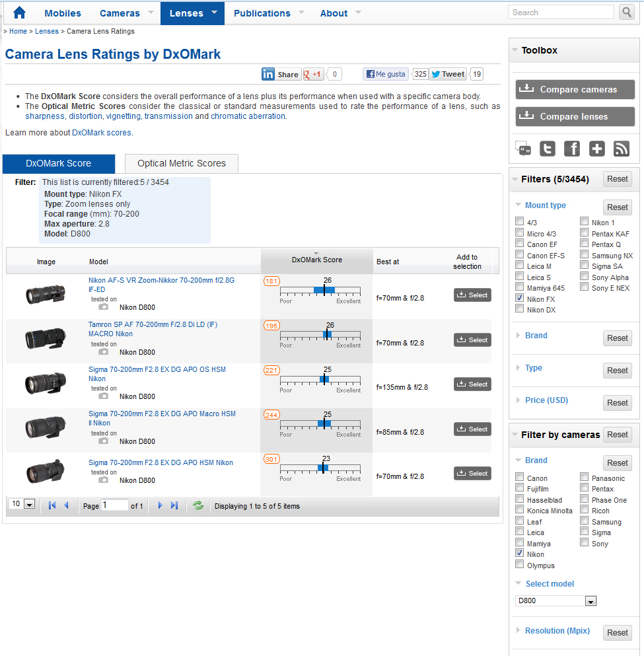
Task: Collapse the Toolbox panel
Action: click(x=515, y=50)
